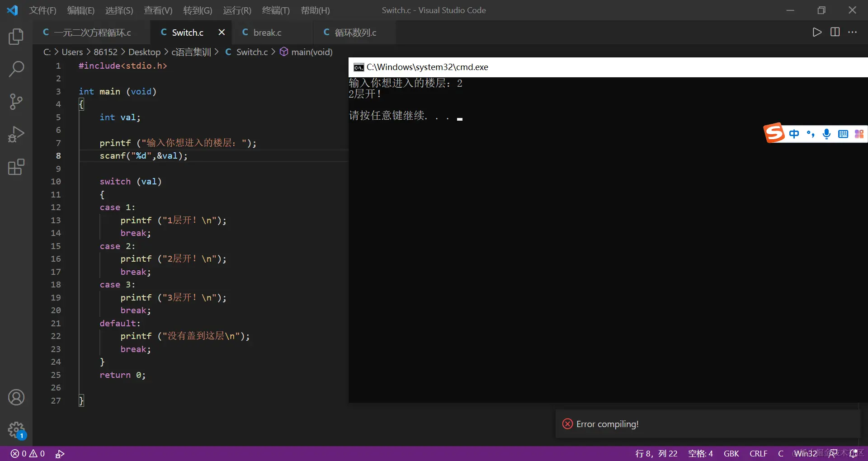This screenshot has width=868, height=461.
Task: Open the Extensions view
Action: (16, 167)
